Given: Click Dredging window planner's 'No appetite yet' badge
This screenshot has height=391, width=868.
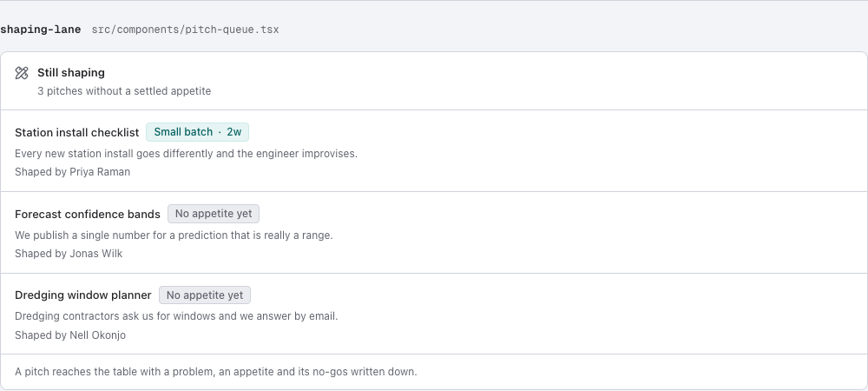Looking at the screenshot, I should [x=205, y=295].
